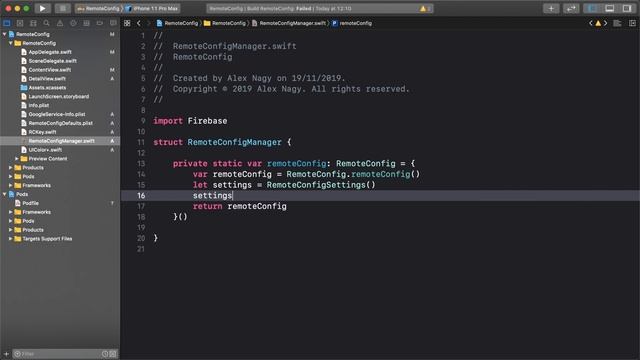Image resolution: width=640 pixels, height=360 pixels.
Task: Stop the running build
Action: click(62, 8)
